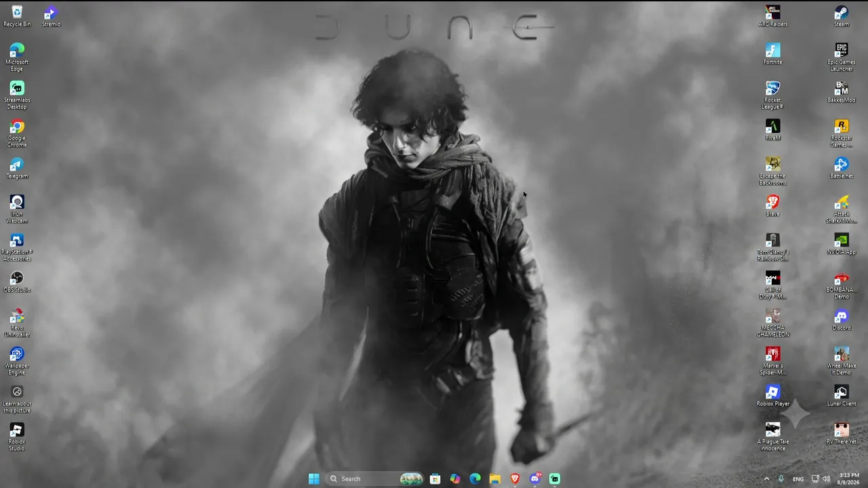868x488 pixels.
Task: Select the Tom Clancy's Rainbow Six shortcut
Action: [773, 247]
